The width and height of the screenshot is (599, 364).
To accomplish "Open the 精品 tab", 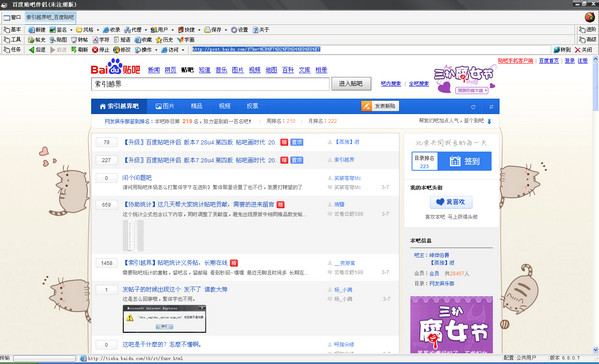I will click(196, 106).
